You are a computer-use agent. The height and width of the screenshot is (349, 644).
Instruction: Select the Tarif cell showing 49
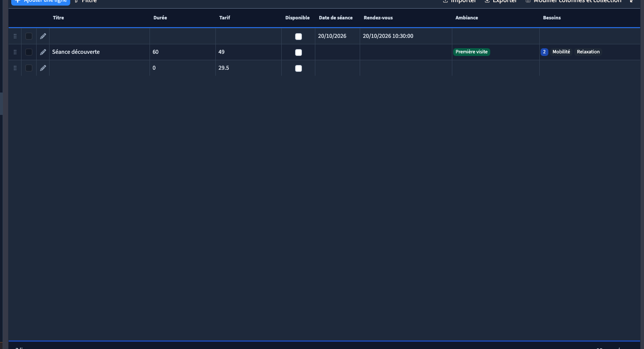coord(249,52)
